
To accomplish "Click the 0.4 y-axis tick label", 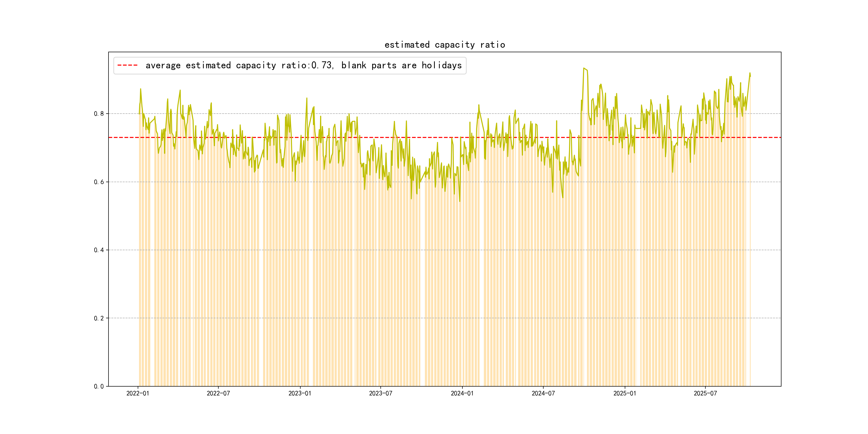I will tap(99, 250).
